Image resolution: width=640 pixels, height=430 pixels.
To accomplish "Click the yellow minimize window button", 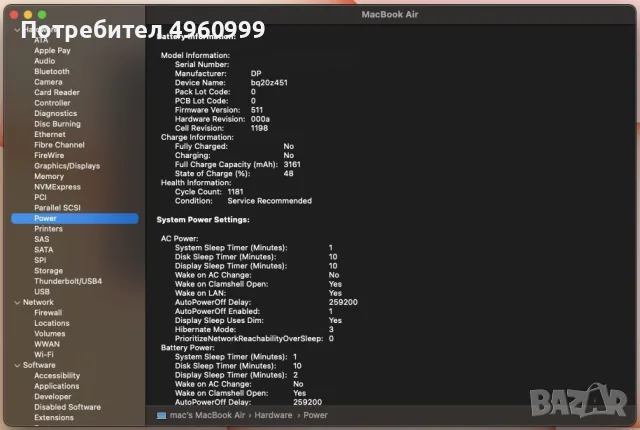I will [x=28, y=15].
